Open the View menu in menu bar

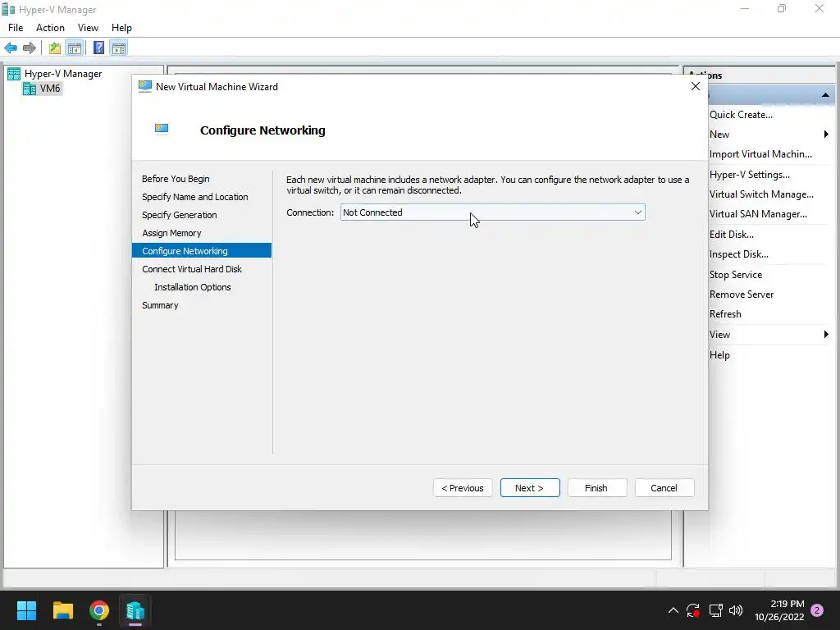88,28
